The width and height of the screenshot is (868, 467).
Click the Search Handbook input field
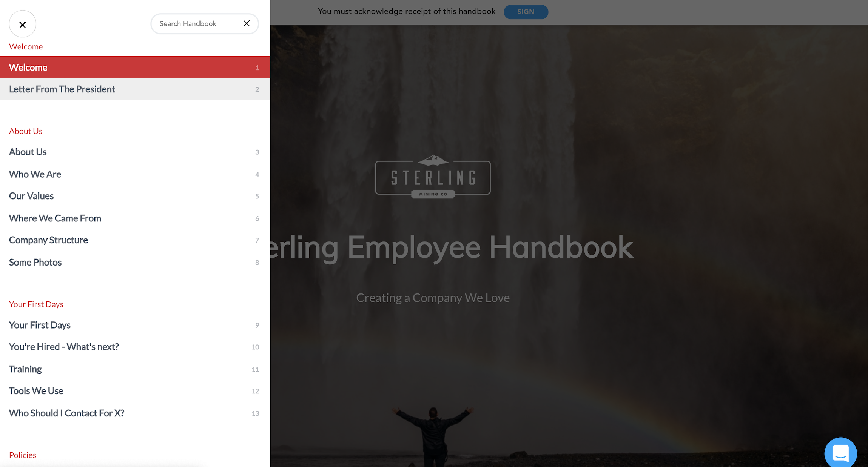coord(196,24)
